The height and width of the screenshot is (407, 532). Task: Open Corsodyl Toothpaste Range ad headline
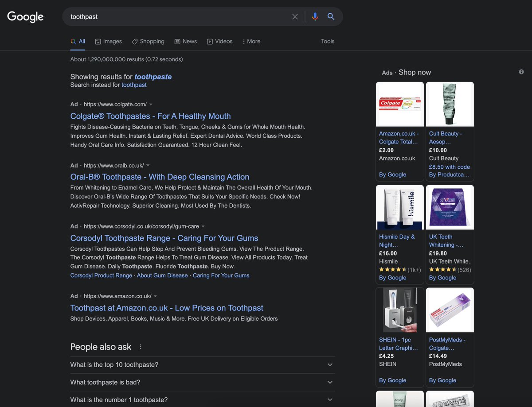click(x=164, y=238)
